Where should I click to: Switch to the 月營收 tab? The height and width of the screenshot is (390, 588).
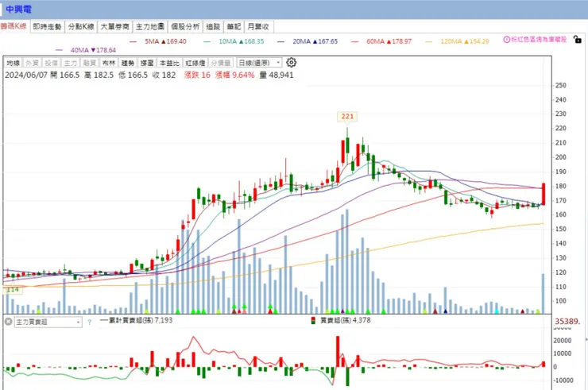point(259,27)
